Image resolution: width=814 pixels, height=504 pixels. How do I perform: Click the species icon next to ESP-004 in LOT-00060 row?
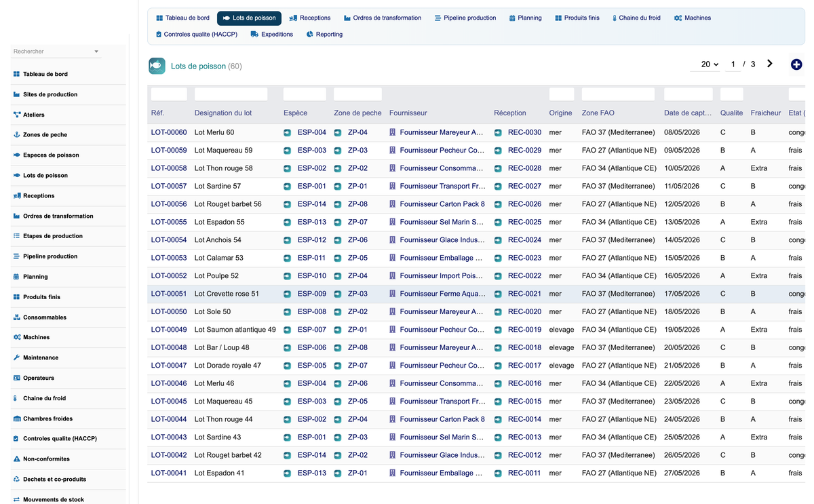point(287,132)
